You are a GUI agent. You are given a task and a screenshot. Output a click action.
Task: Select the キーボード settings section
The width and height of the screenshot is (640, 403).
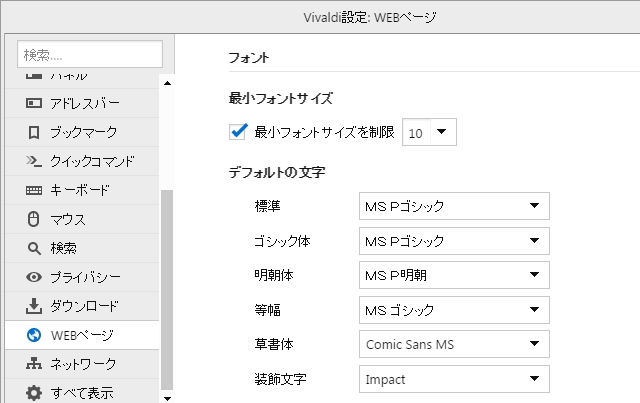[82, 190]
